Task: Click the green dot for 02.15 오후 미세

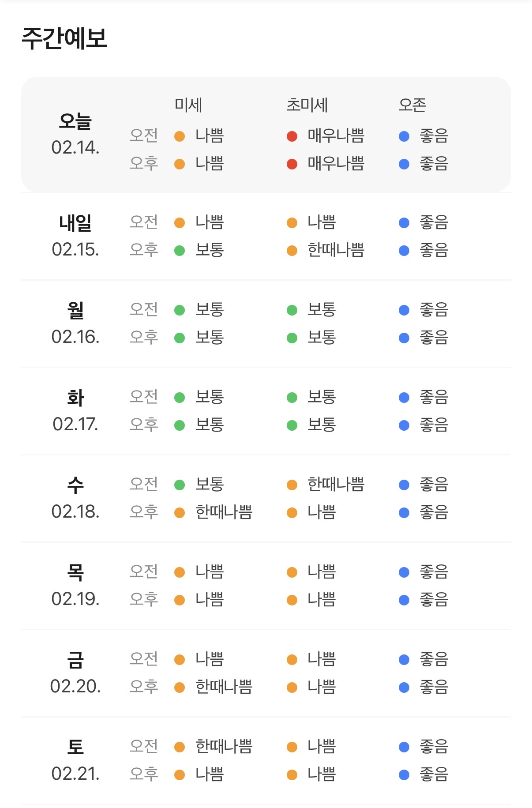Action: [180, 251]
